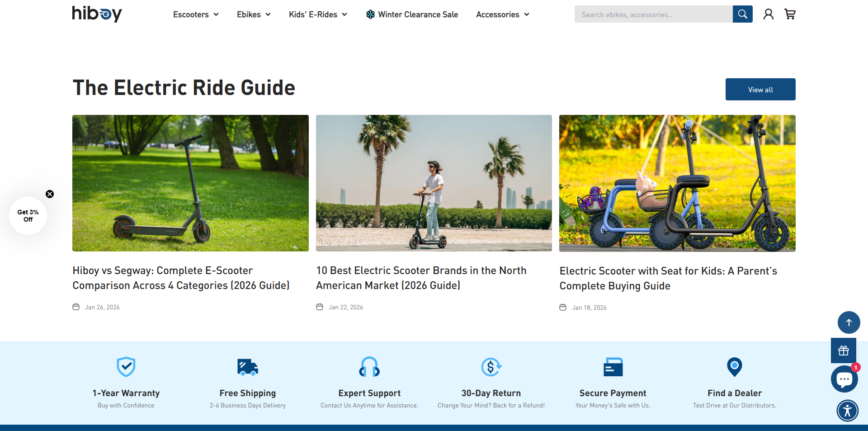The height and width of the screenshot is (431, 868).
Task: Close the Get 3% Off popup
Action: point(50,194)
